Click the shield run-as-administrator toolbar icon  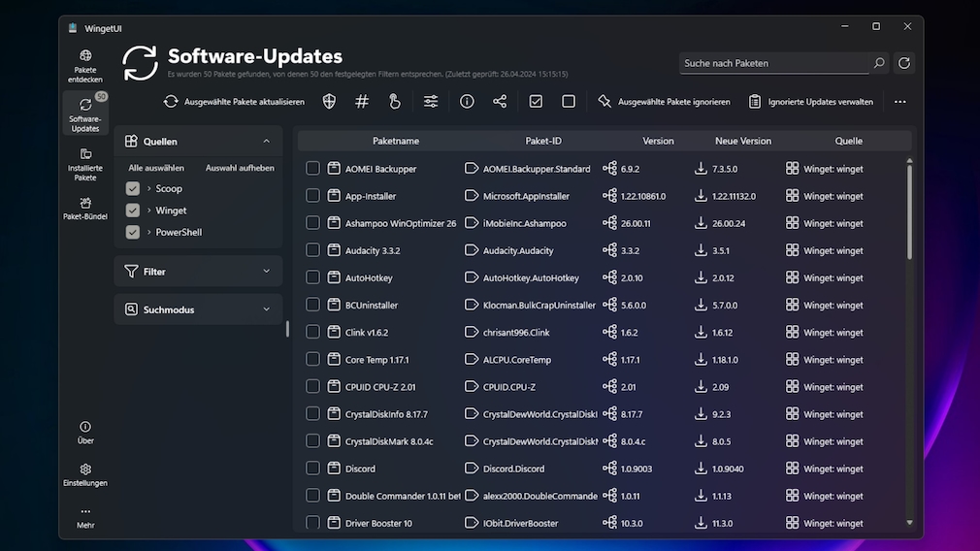pos(329,101)
